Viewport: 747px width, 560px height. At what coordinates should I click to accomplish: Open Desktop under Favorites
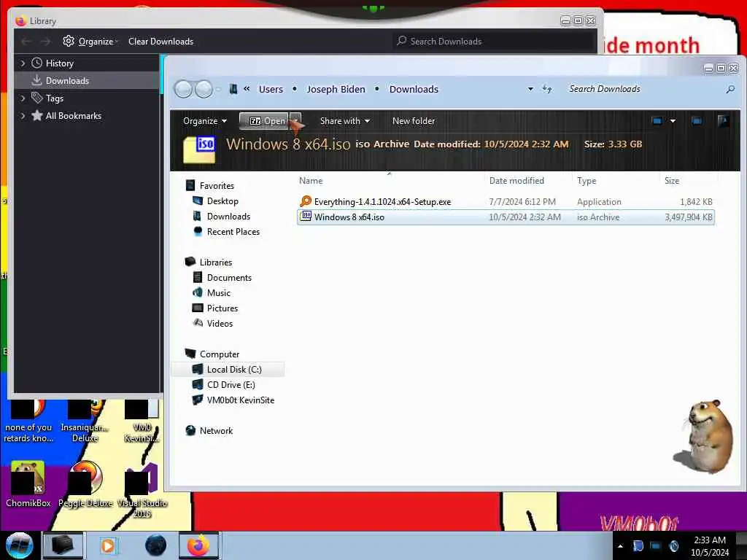[x=222, y=201]
